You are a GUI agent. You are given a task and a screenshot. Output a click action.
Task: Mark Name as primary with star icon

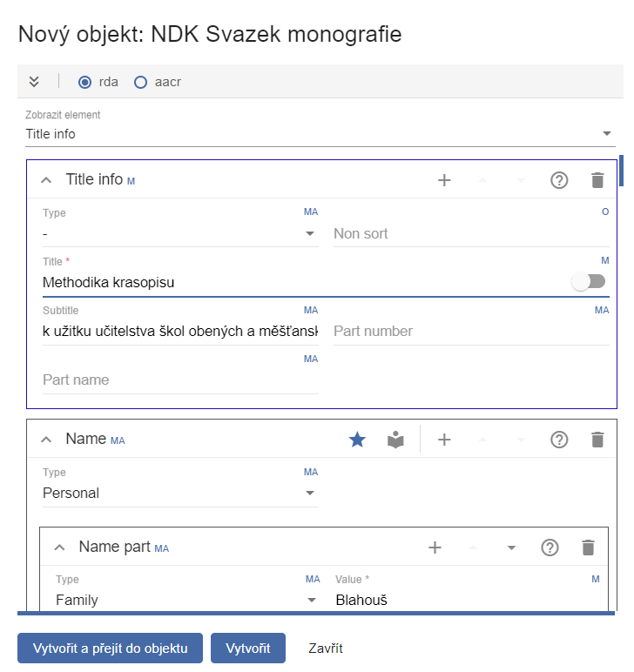click(x=357, y=440)
